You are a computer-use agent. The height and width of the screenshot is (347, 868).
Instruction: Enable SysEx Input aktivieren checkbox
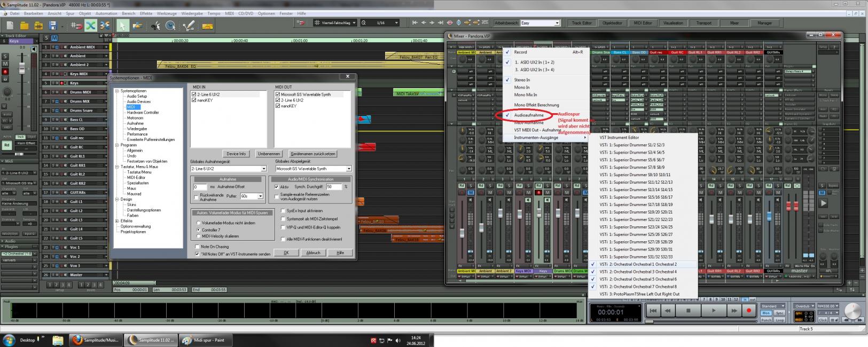point(283,211)
